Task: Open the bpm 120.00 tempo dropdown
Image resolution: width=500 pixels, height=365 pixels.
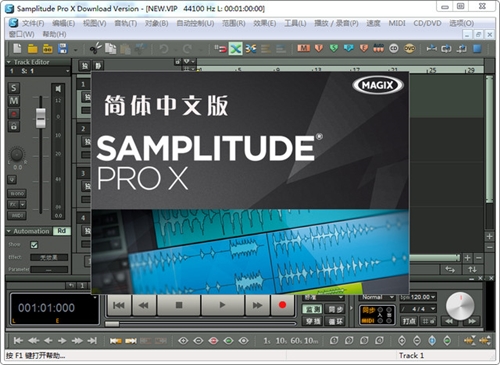Action: pyautogui.click(x=418, y=297)
